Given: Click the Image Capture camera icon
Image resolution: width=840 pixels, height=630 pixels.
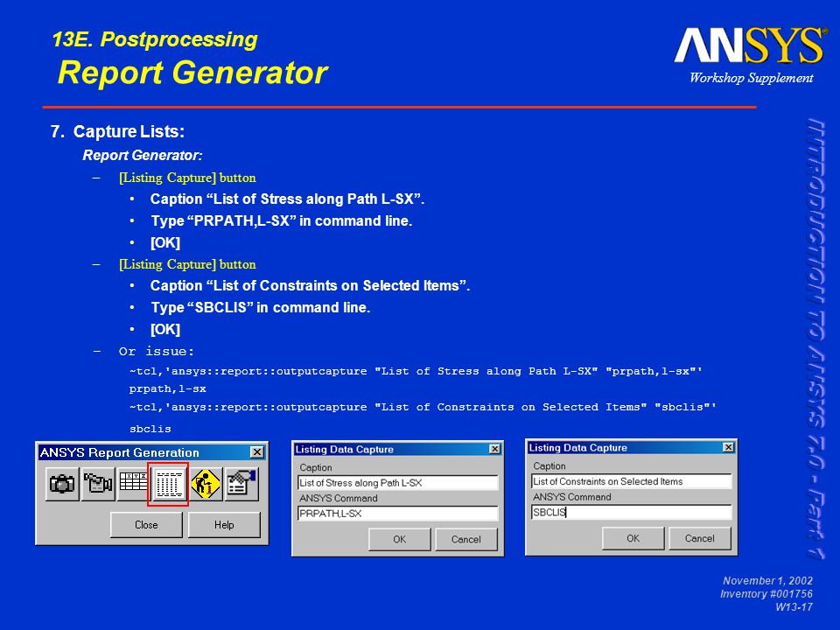Looking at the screenshot, I should click(62, 484).
